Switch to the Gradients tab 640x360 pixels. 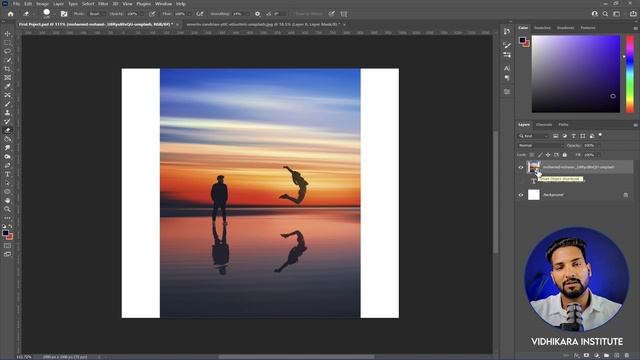(566, 28)
